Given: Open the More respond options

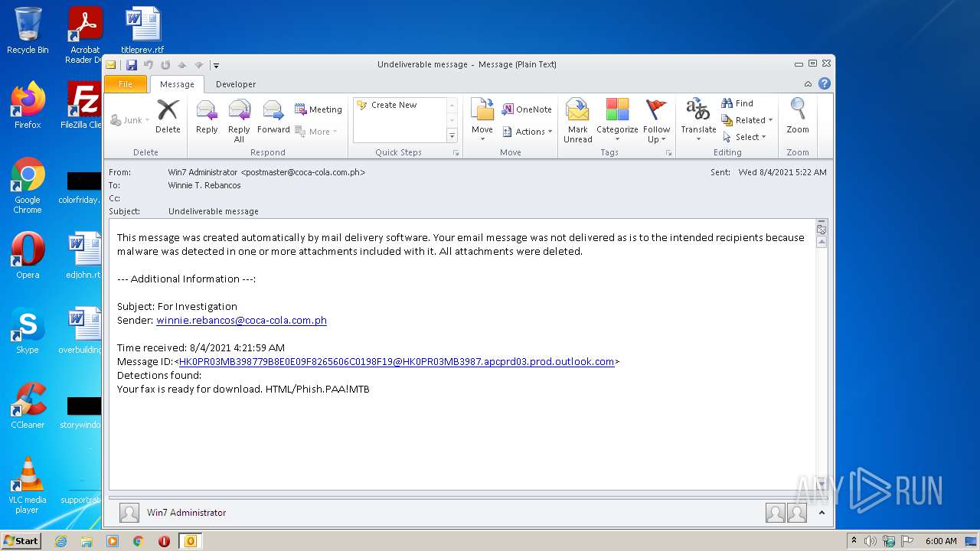Looking at the screenshot, I should click(316, 132).
